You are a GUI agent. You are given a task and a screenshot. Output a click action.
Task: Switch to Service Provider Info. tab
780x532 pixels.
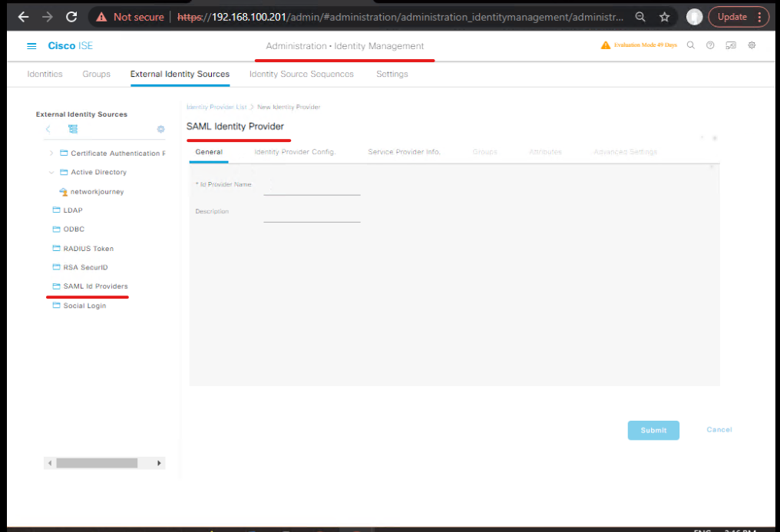[404, 152]
